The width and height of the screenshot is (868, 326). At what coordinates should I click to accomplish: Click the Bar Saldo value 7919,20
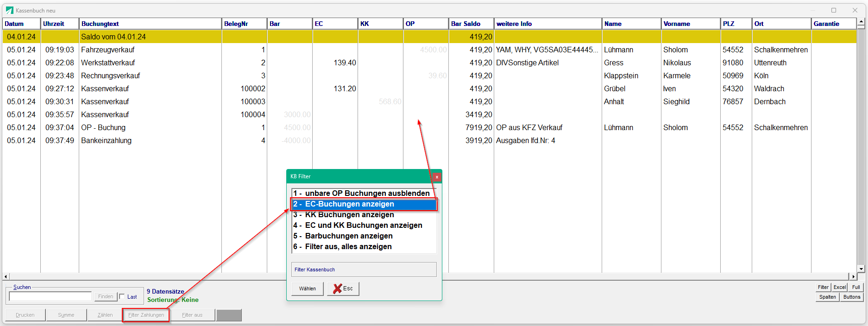pyautogui.click(x=478, y=127)
